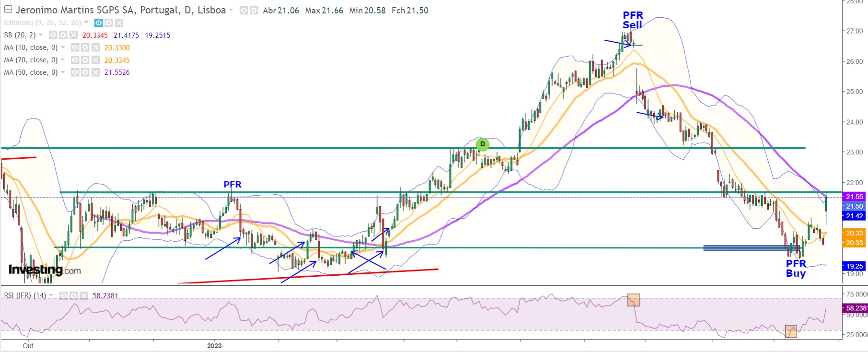
Task: Delete the MA (50, close, 0) indicator
Action: point(95,72)
